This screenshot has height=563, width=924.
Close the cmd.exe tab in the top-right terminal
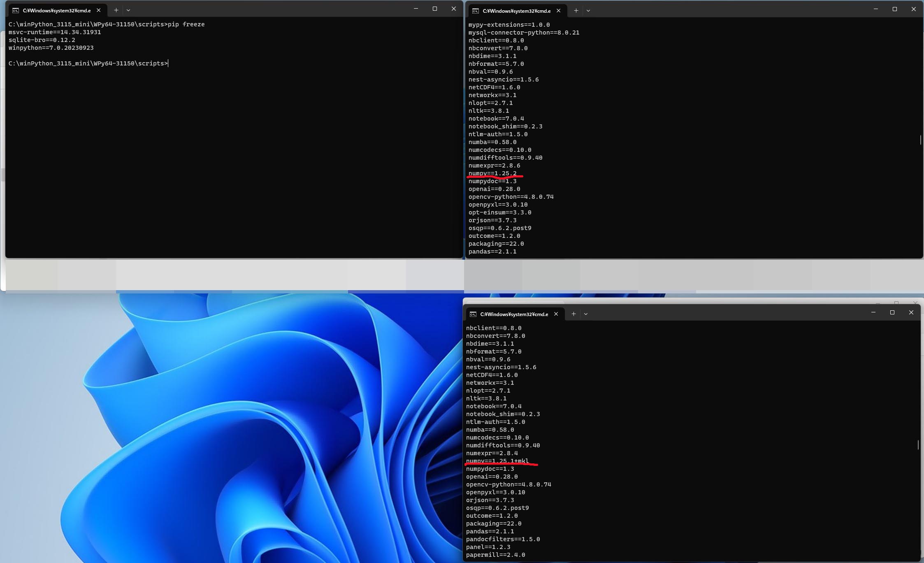[x=558, y=11]
